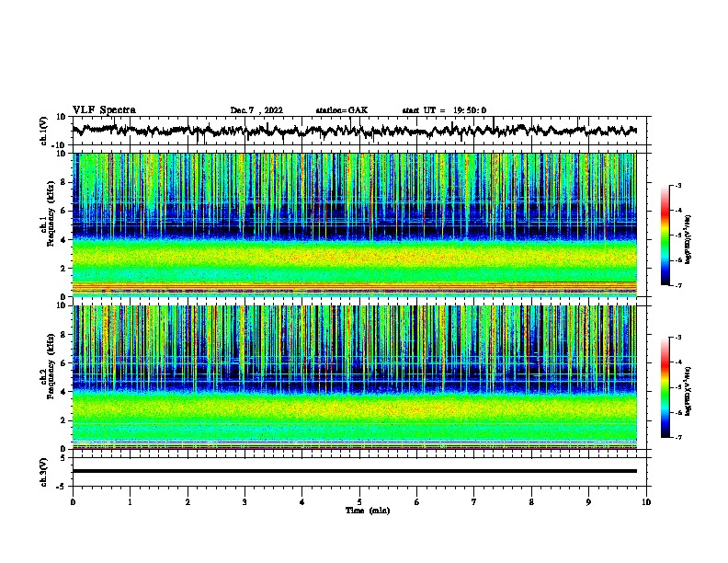Click the time axis tick label '3'
Image resolution: width=728 pixels, height=563 pixels.
pyautogui.click(x=245, y=502)
